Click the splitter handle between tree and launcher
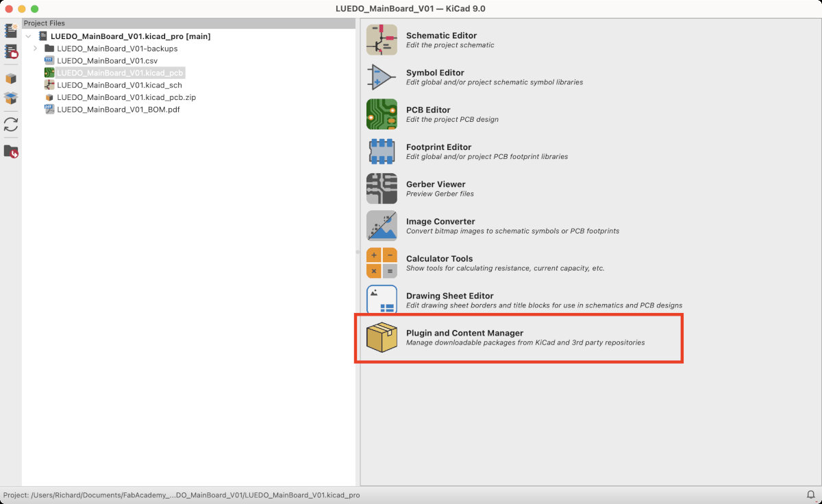The image size is (822, 504). pyautogui.click(x=358, y=252)
